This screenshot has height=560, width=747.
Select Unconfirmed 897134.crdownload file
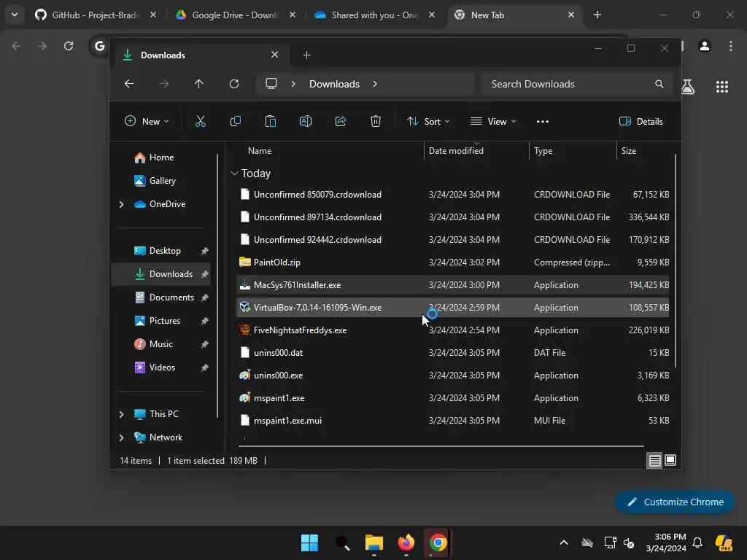pos(452,217)
